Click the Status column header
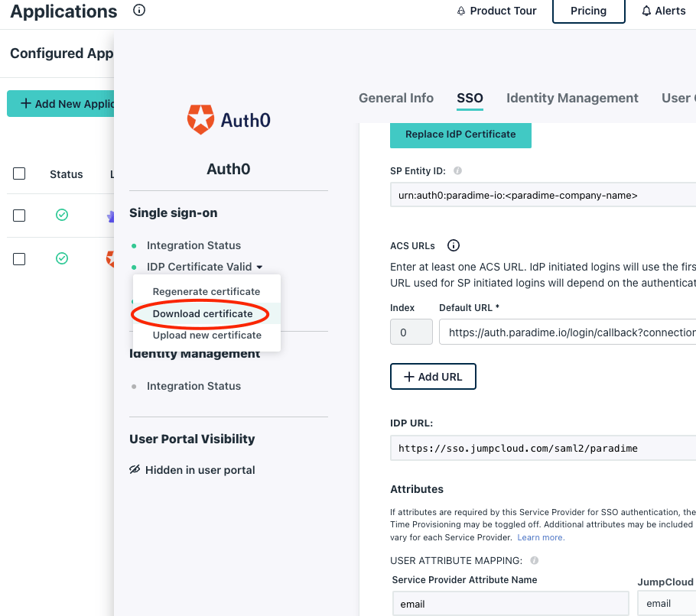This screenshot has height=616, width=696. (x=66, y=174)
